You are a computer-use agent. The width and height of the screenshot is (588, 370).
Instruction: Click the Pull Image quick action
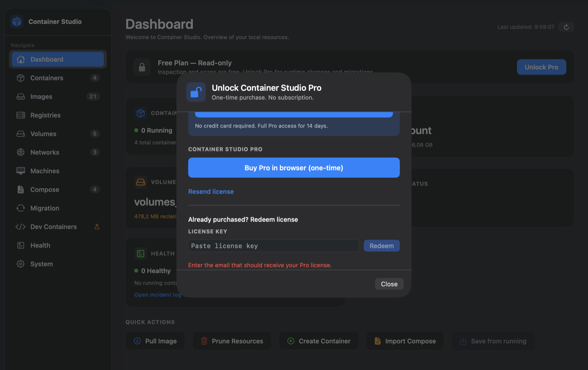point(155,341)
